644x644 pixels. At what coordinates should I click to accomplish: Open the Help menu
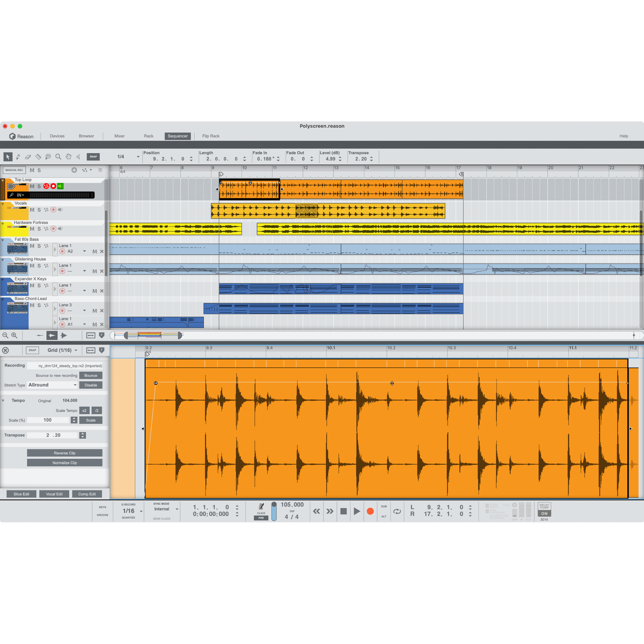(624, 136)
